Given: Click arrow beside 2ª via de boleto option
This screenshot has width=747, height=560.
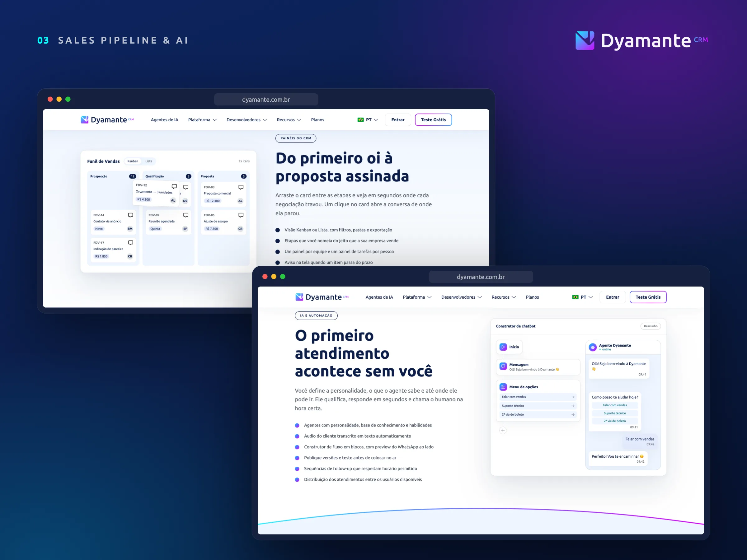Looking at the screenshot, I should pos(573,414).
